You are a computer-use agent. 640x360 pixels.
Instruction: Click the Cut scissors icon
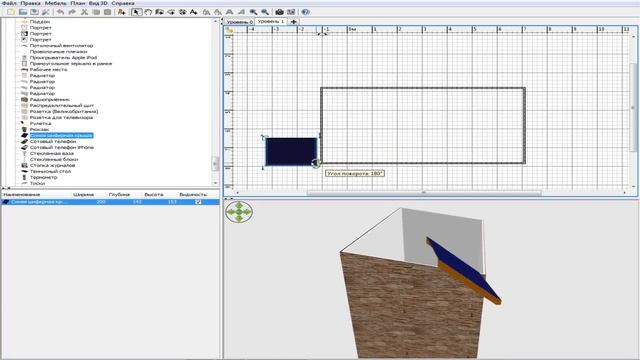tap(84, 12)
